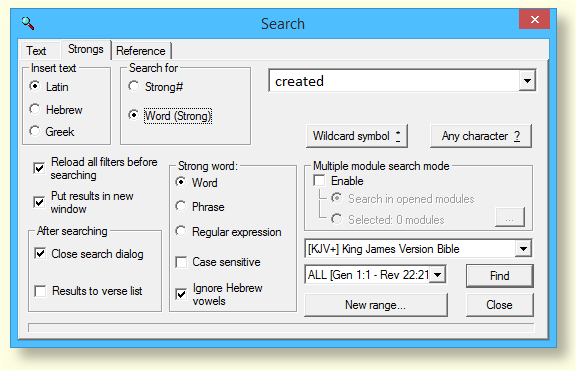Switch to the Strongs tab
The width and height of the screenshot is (576, 371).
[x=86, y=49]
